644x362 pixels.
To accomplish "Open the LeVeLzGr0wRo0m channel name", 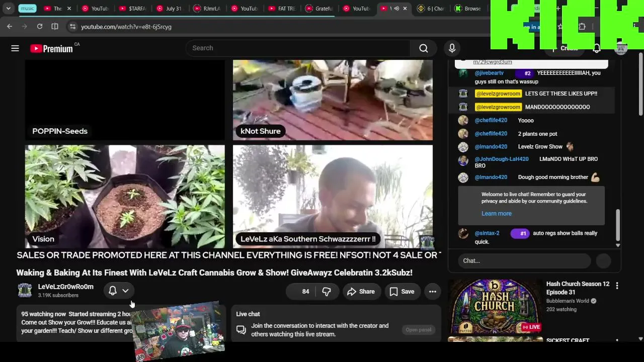I will pos(66,287).
